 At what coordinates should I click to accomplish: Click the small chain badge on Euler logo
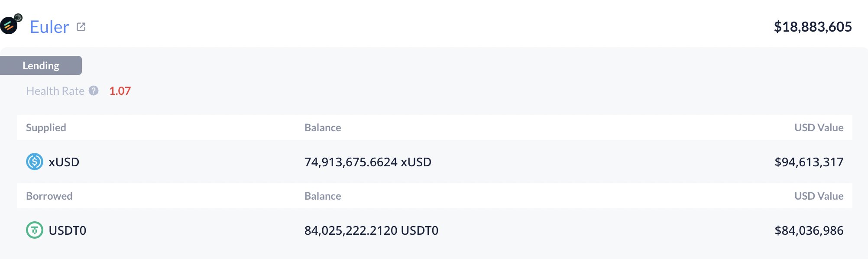(x=18, y=18)
